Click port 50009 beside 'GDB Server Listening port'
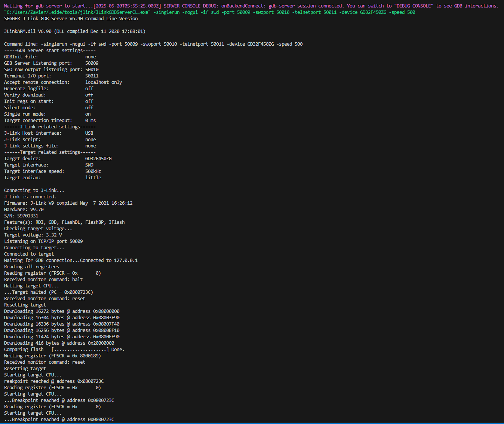This screenshot has height=424, width=504. [92, 63]
